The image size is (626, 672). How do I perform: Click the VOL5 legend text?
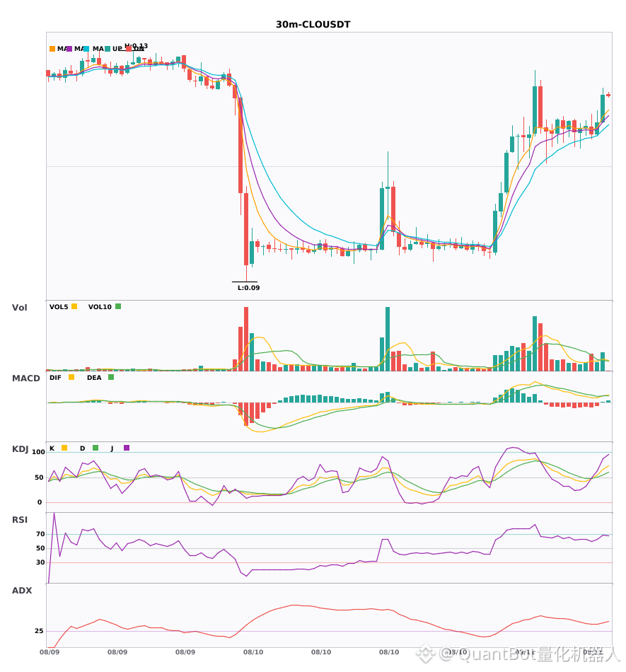coord(59,307)
